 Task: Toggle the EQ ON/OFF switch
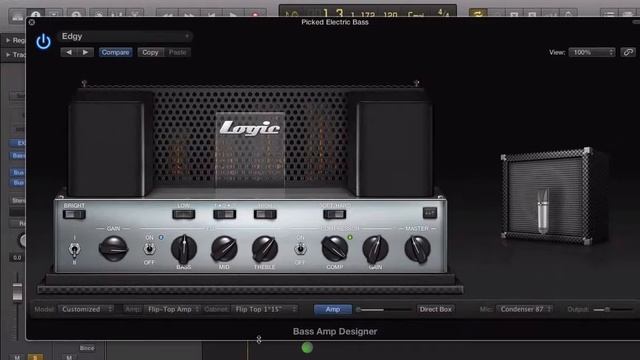point(149,249)
